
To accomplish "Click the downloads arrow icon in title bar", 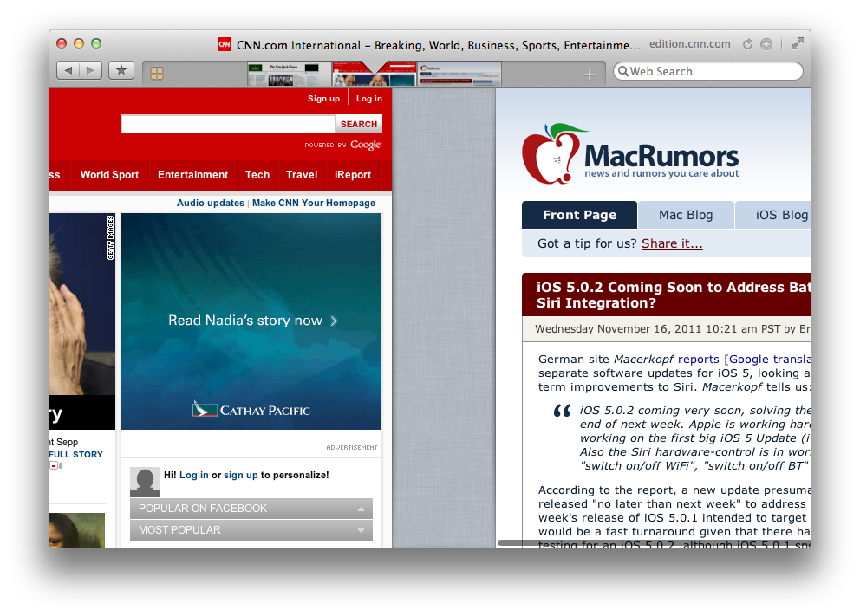I will pos(766,44).
